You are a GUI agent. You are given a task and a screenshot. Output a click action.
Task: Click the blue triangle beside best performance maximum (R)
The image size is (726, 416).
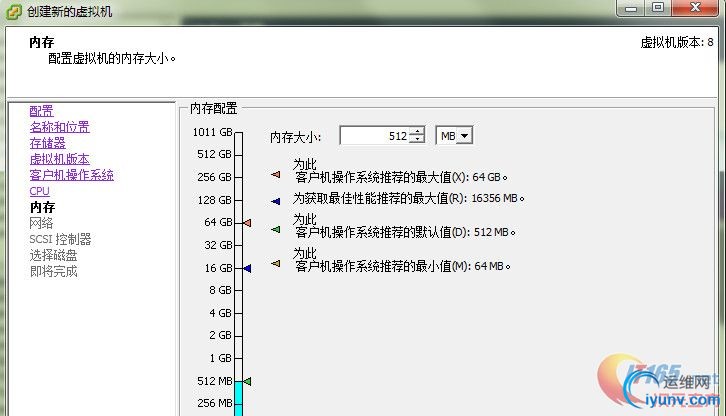(275, 201)
